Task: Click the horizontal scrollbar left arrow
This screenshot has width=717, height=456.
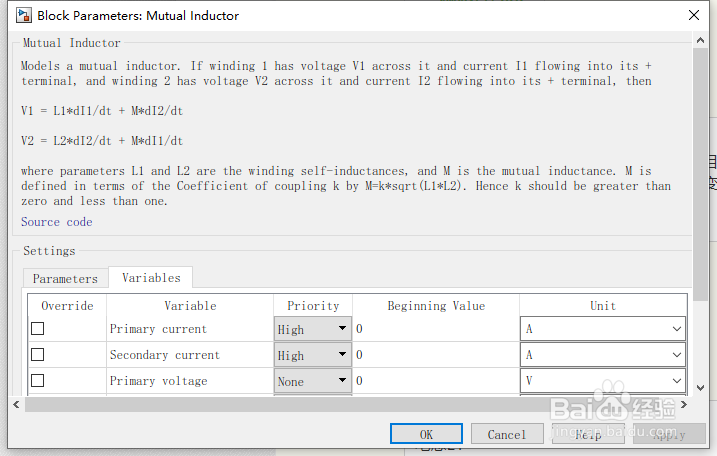Action: click(x=16, y=404)
